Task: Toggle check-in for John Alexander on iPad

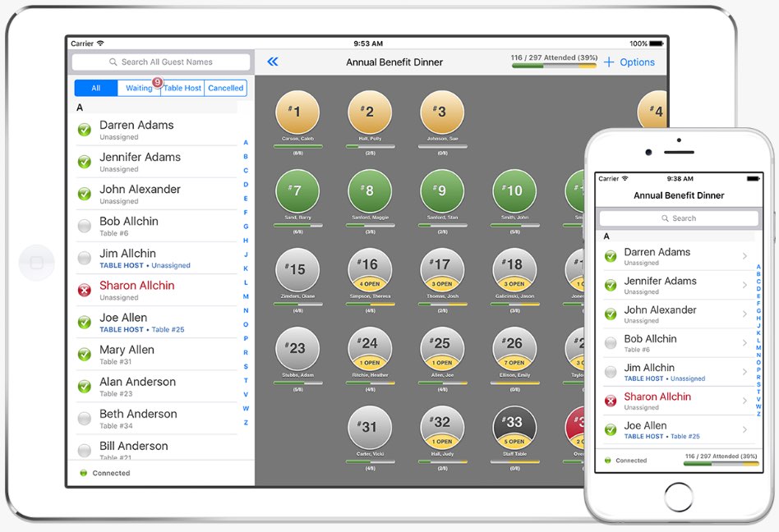Action: coord(85,194)
